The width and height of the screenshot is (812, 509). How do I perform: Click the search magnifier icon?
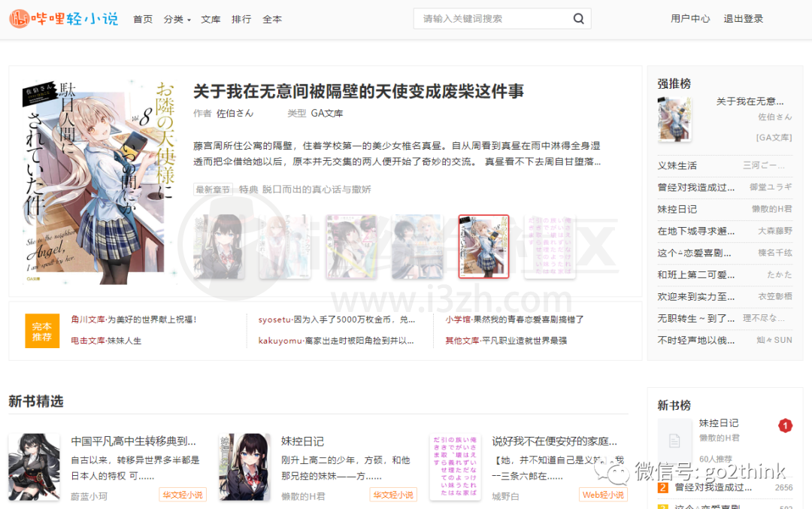(x=578, y=19)
